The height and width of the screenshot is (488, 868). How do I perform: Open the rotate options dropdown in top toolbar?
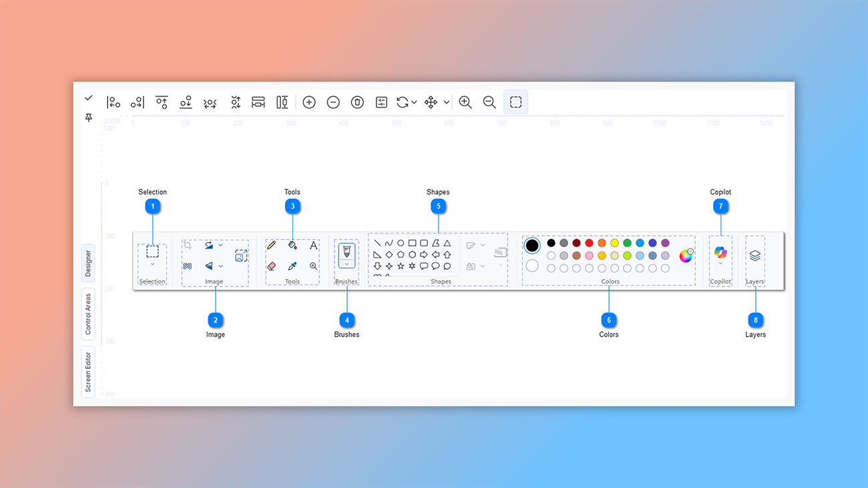(x=413, y=102)
